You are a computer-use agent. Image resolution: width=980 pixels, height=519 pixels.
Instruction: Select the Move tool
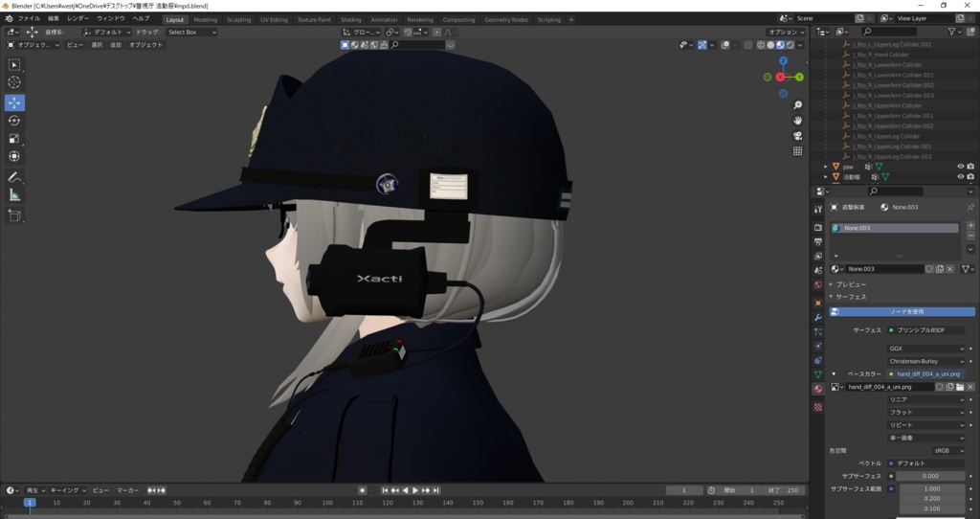point(14,102)
